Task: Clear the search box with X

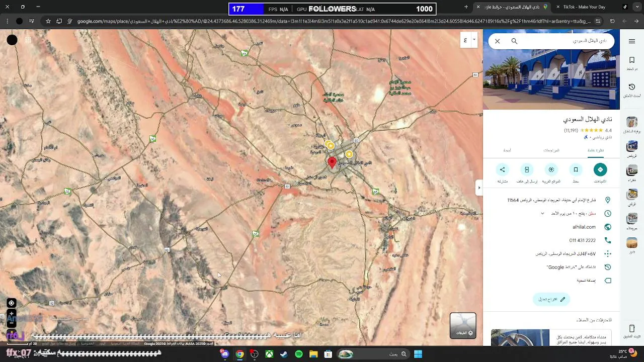Action: [x=497, y=41]
